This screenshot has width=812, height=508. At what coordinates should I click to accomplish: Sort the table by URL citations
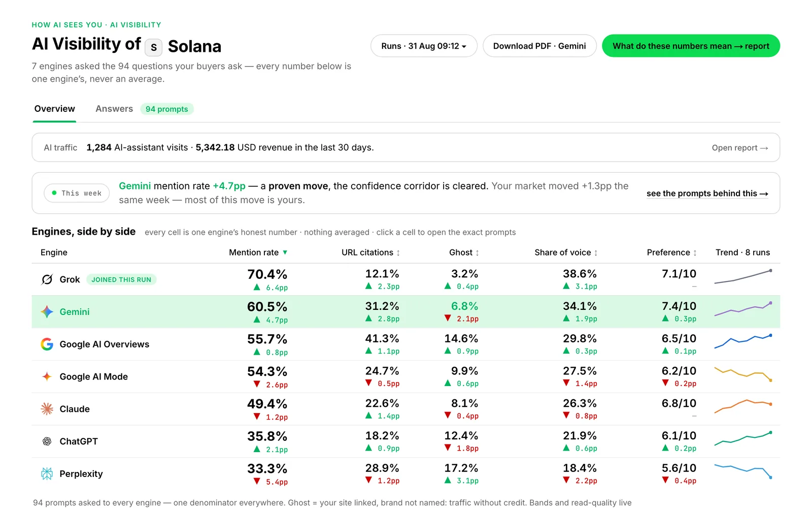(371, 252)
